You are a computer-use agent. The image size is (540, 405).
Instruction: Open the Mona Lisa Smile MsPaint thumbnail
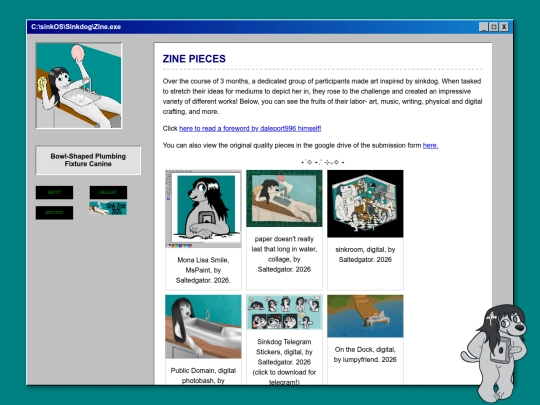pyautogui.click(x=203, y=209)
